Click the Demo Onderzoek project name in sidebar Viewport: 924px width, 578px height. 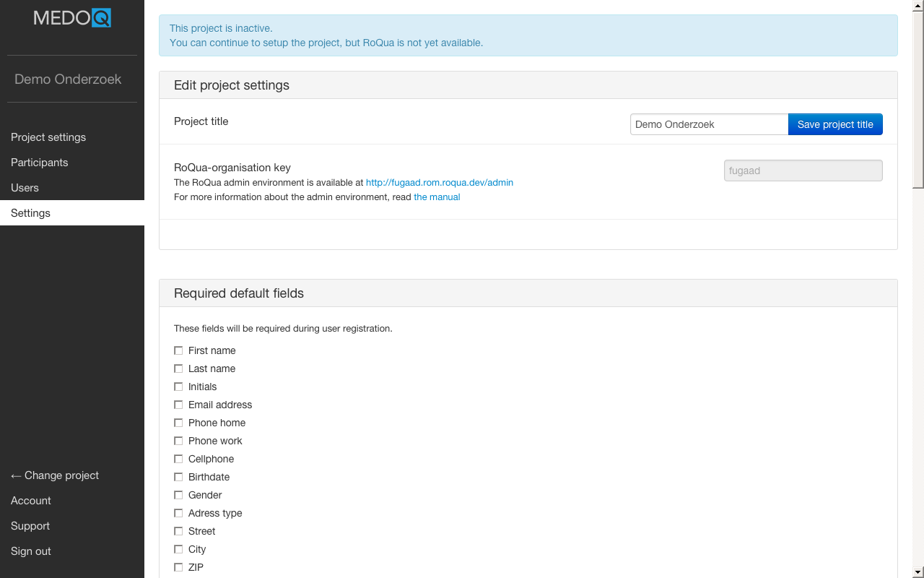(x=68, y=79)
